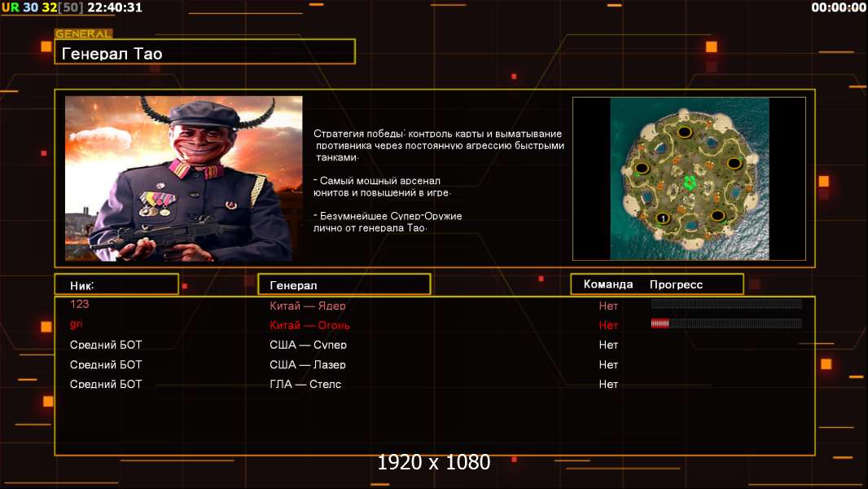868x489 pixels.
Task: Click the Нет team value for player gri
Action: point(608,325)
